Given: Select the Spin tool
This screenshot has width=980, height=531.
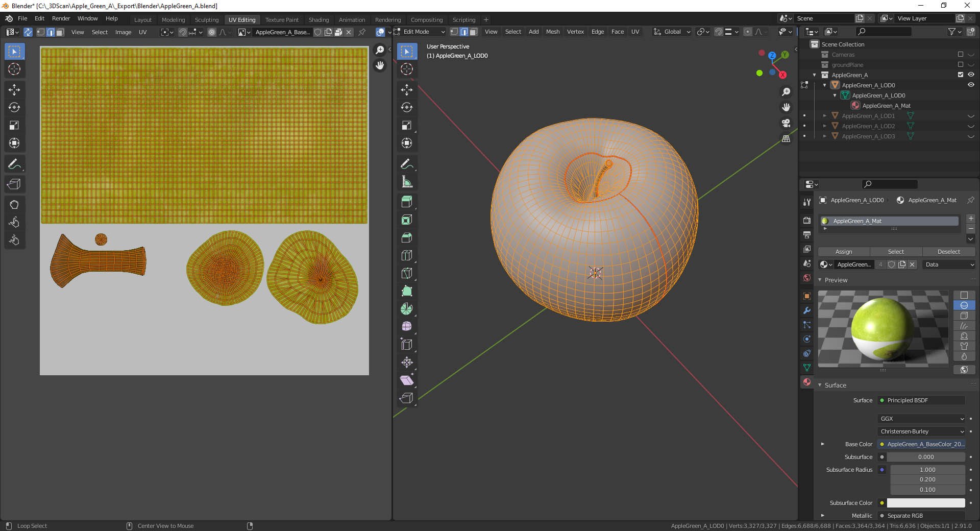Looking at the screenshot, I should point(407,309).
